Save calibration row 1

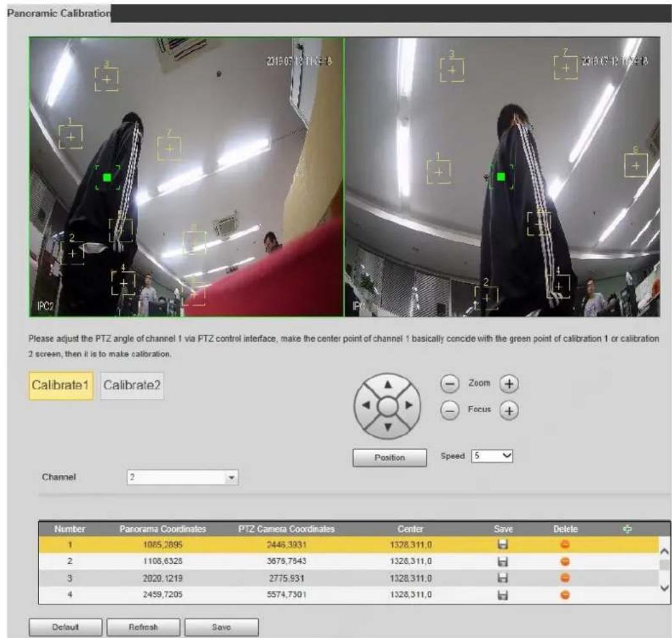point(503,545)
